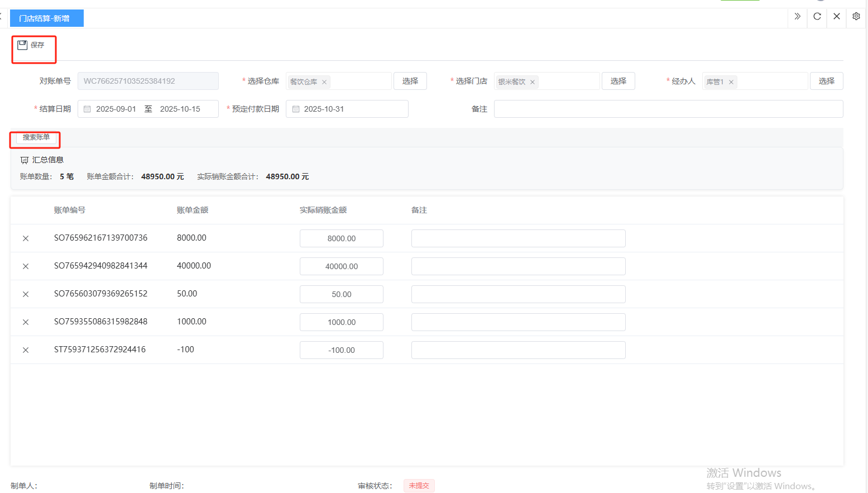Click 选择 button next to 经办人 field

(x=827, y=81)
